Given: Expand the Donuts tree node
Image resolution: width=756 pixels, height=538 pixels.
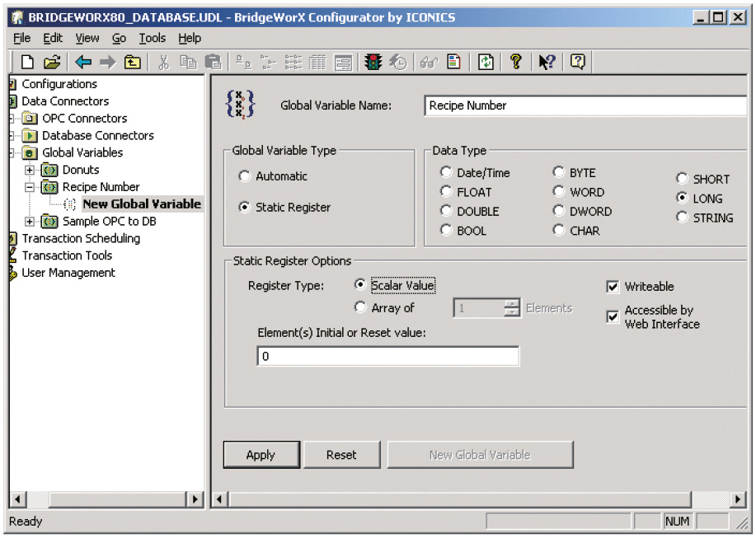Looking at the screenshot, I should point(30,170).
